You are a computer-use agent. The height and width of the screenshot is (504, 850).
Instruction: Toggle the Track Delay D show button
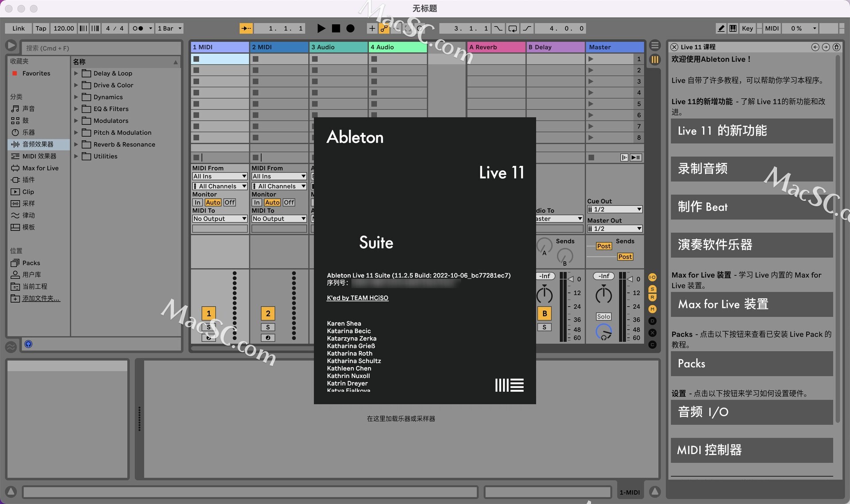[652, 321]
